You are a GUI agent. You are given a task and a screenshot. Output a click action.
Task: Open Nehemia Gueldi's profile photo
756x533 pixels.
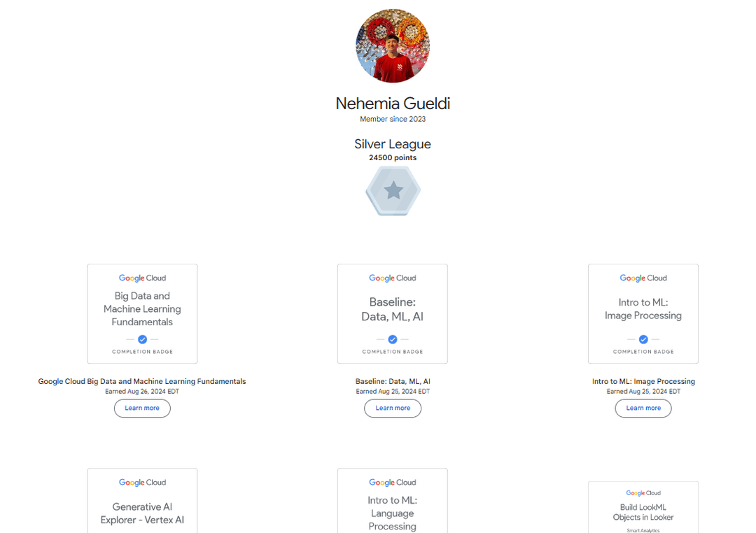coord(393,45)
